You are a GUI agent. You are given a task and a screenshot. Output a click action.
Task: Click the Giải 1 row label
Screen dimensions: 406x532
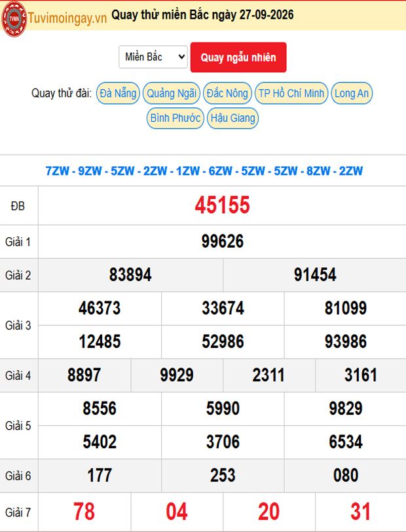[18, 242]
